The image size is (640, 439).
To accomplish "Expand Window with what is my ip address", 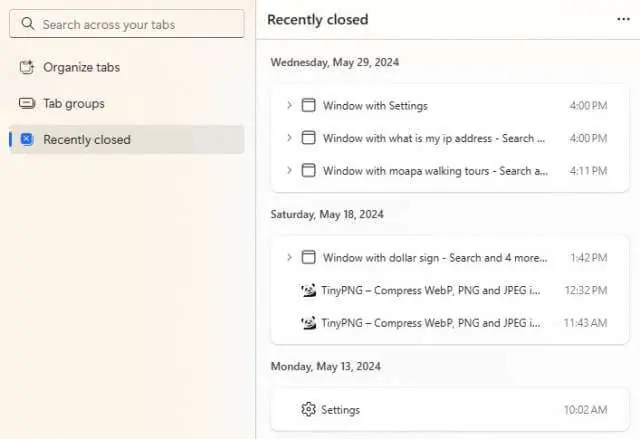I will point(289,138).
